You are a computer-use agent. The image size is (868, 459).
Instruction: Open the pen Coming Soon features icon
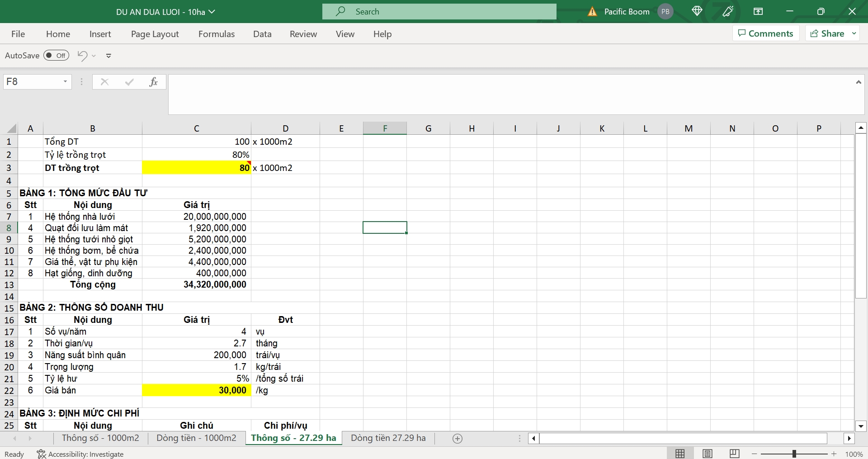pos(727,11)
